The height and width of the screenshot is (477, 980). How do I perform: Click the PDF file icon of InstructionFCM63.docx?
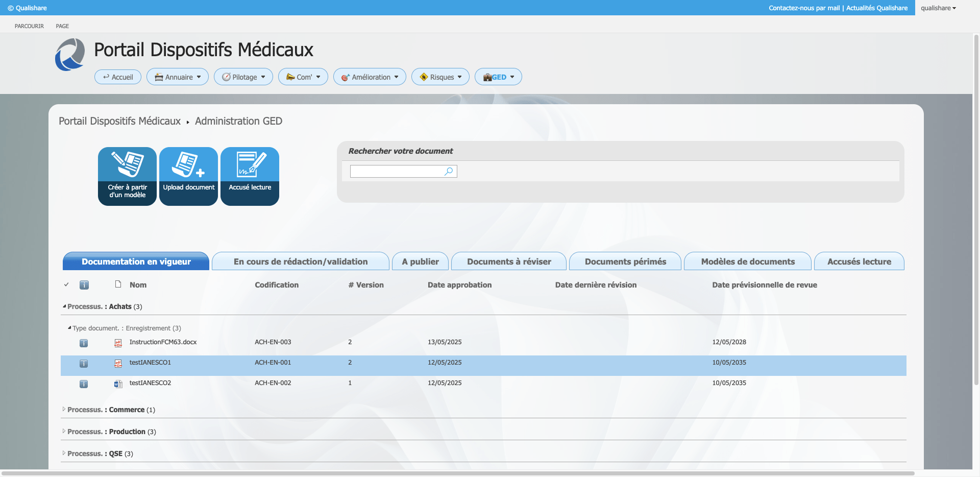click(x=118, y=343)
